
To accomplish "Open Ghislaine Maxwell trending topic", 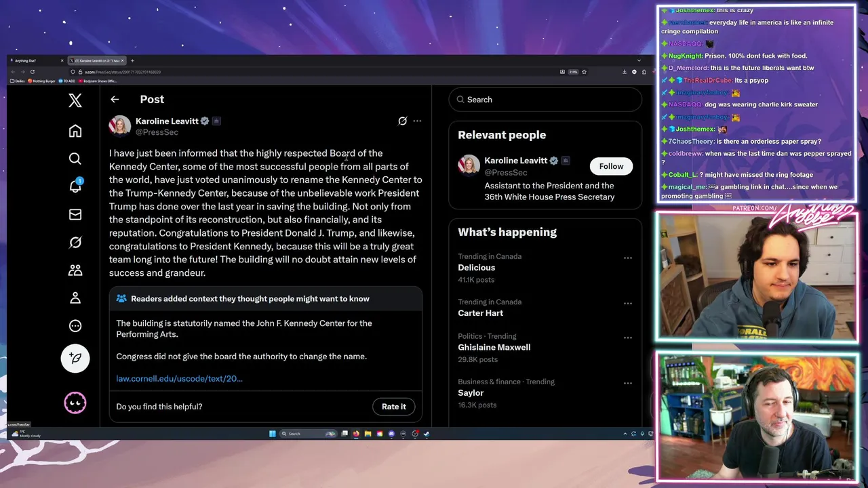I will 494,347.
